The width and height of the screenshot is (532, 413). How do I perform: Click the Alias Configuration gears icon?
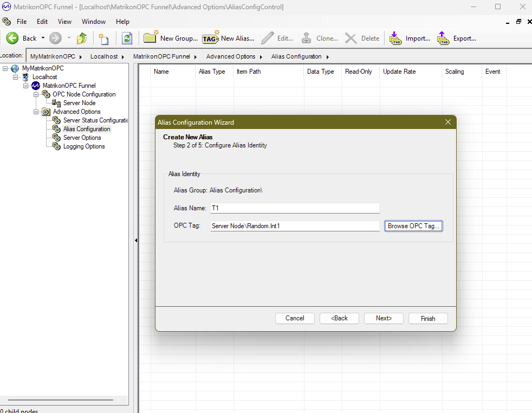coord(56,128)
